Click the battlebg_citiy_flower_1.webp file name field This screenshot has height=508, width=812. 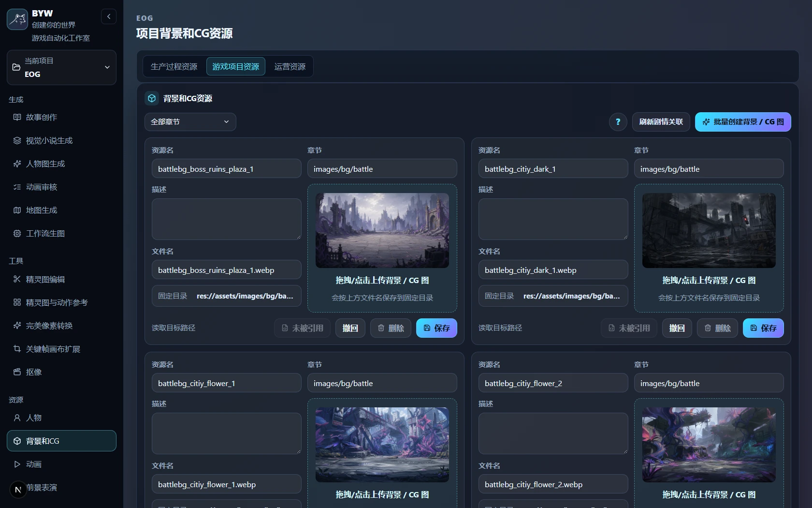(227, 484)
